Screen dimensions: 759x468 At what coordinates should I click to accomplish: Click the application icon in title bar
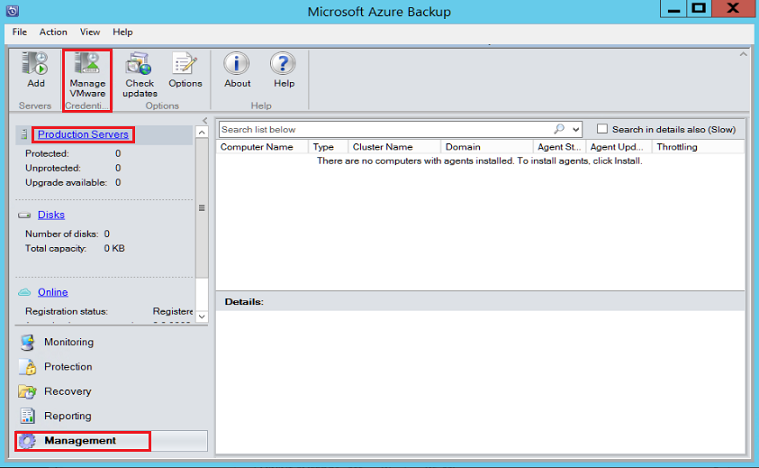pyautogui.click(x=13, y=11)
